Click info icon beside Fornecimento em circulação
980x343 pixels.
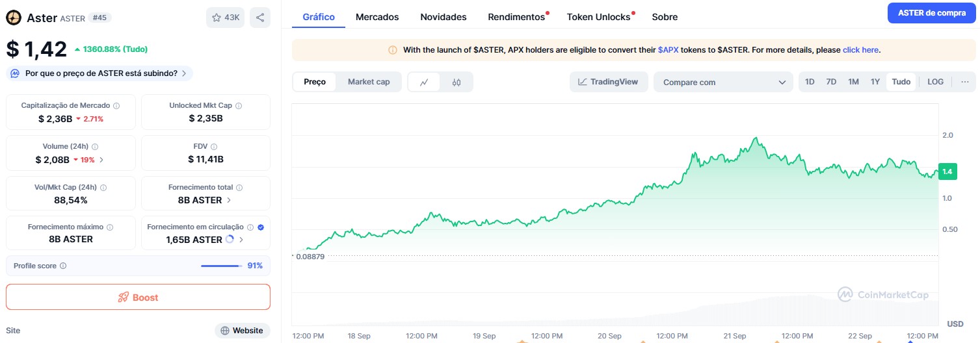[250, 227]
